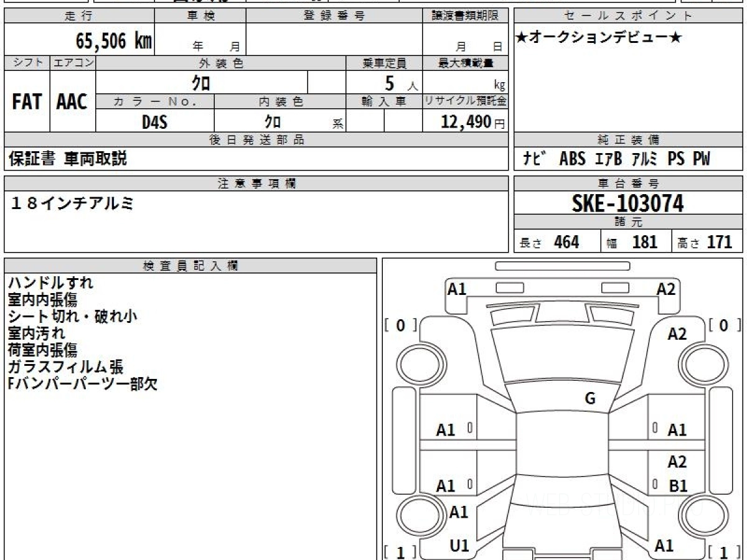Screen dimensions: 747x560
Task: Click the B1 mark on the car diagram
Action: click(x=677, y=486)
